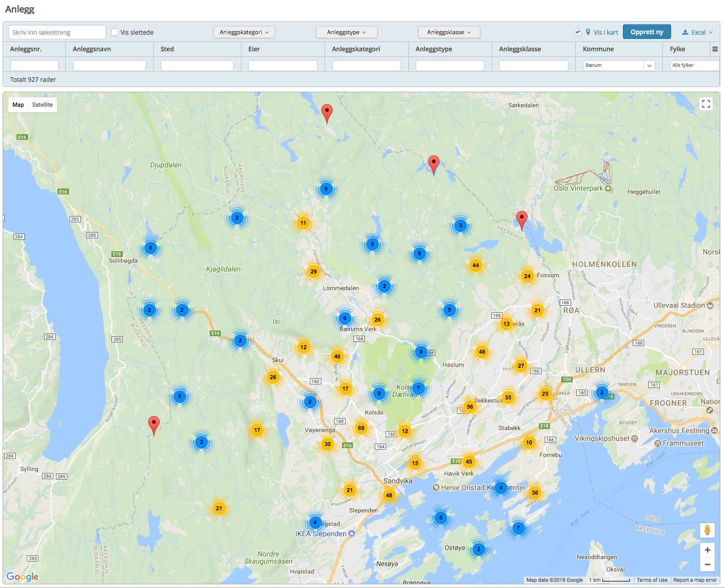
Task: Open the Terms of Use link
Action: (x=652, y=580)
